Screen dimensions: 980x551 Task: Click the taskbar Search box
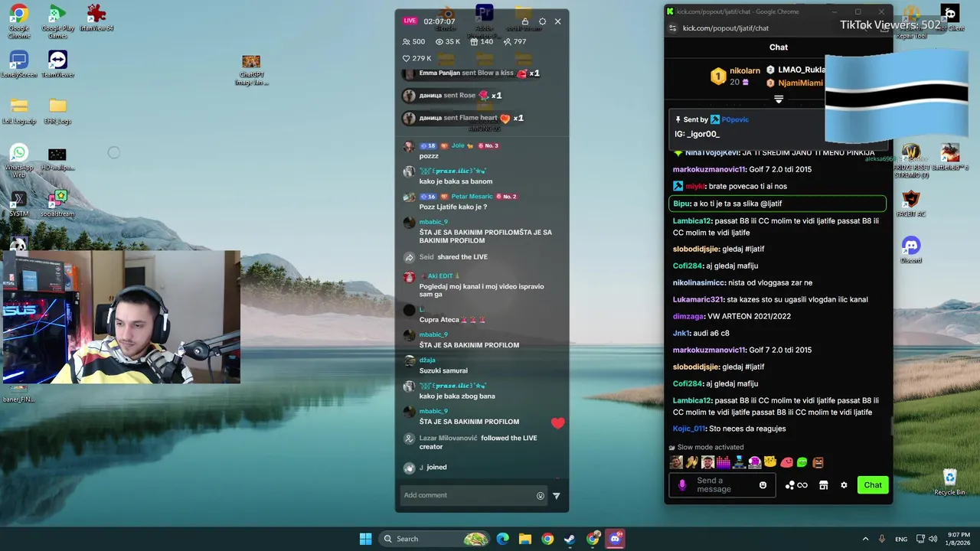pos(434,539)
